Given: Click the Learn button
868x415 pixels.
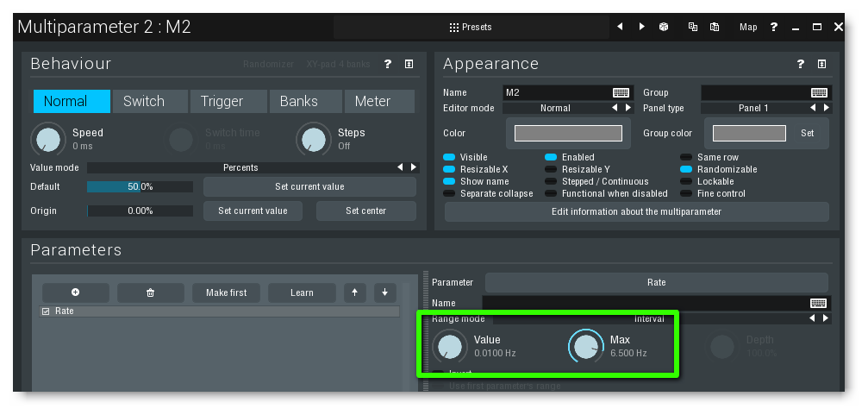Looking at the screenshot, I should 302,292.
